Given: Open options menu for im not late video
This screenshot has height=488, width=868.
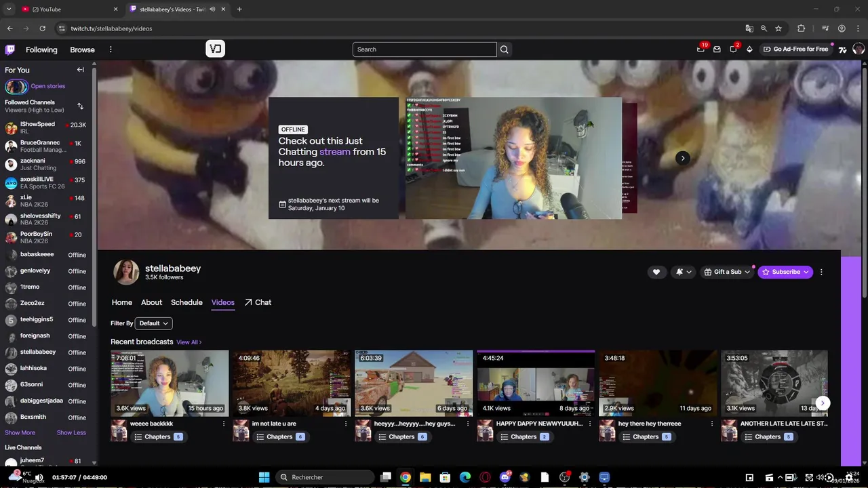Looking at the screenshot, I should [346, 424].
